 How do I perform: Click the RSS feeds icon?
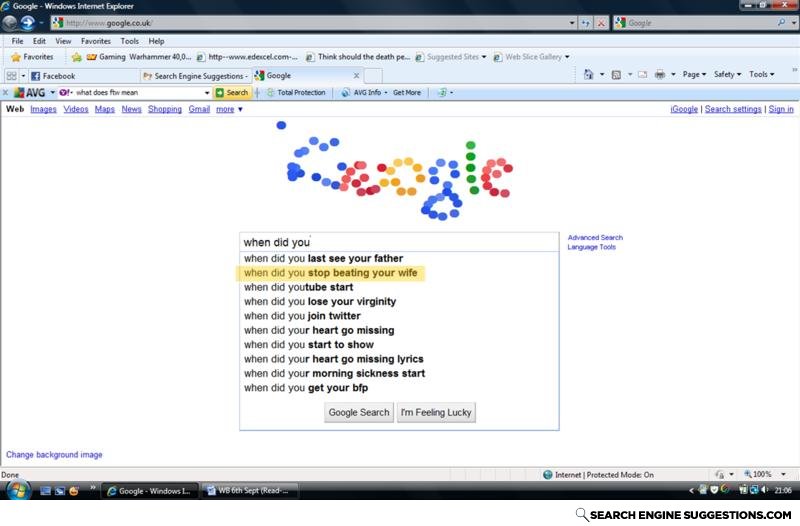[x=616, y=74]
